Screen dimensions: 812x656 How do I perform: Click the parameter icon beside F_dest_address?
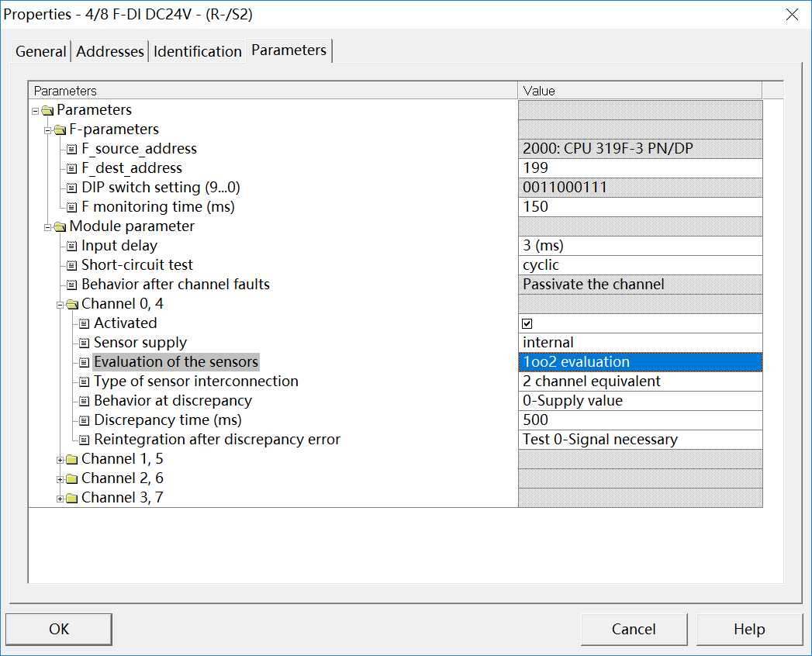pyautogui.click(x=72, y=168)
